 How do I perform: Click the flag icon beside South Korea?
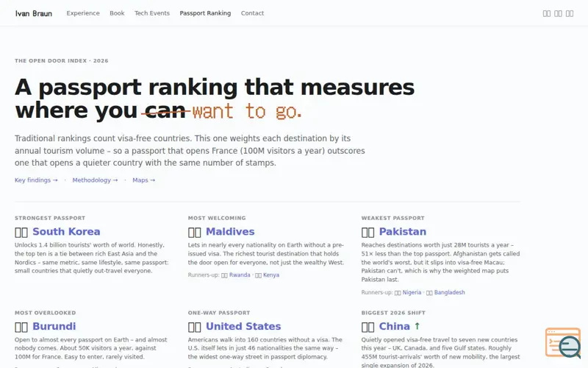[21, 232]
